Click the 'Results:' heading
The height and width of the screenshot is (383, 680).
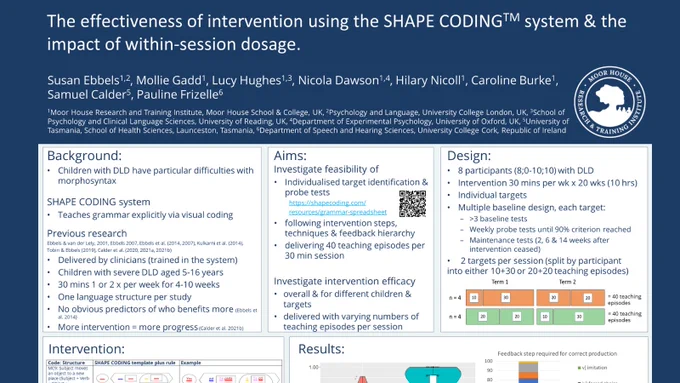pos(321,349)
